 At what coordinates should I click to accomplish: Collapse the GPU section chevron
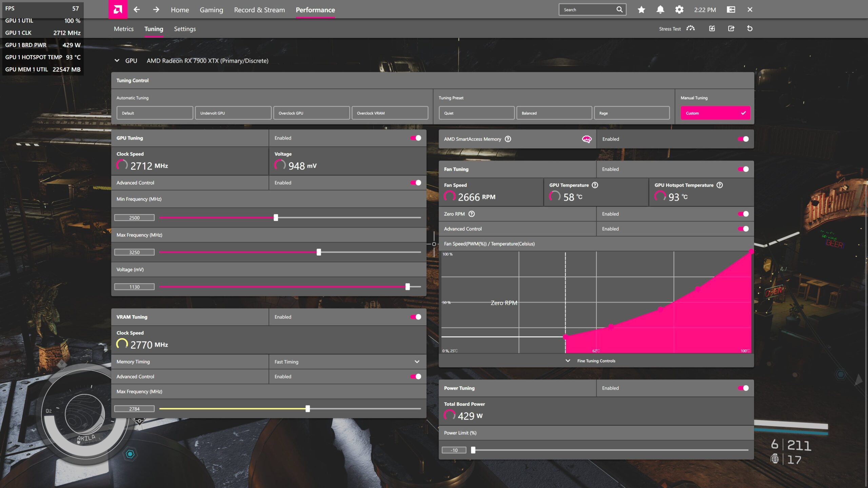click(x=117, y=61)
